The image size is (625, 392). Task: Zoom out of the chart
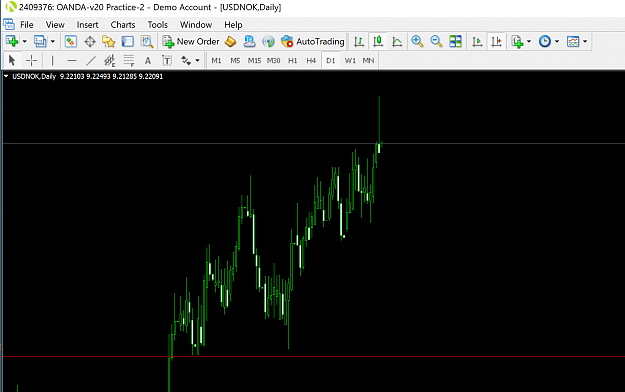(x=436, y=41)
